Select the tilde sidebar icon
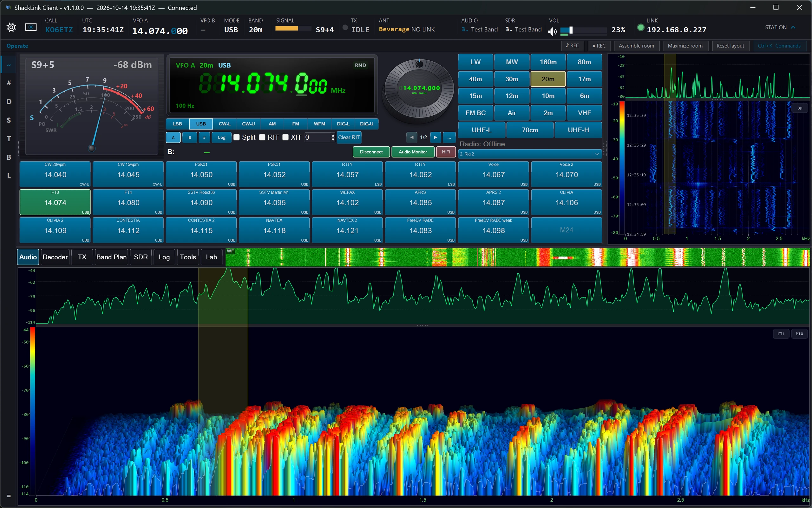 pyautogui.click(x=9, y=64)
